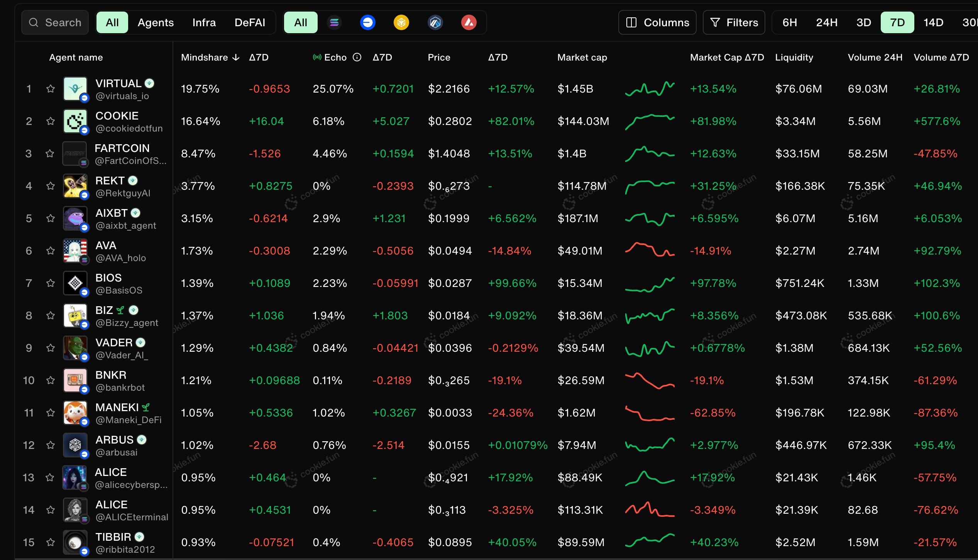Click the Echo info icon
Screen dimensions: 978x560
(x=357, y=57)
